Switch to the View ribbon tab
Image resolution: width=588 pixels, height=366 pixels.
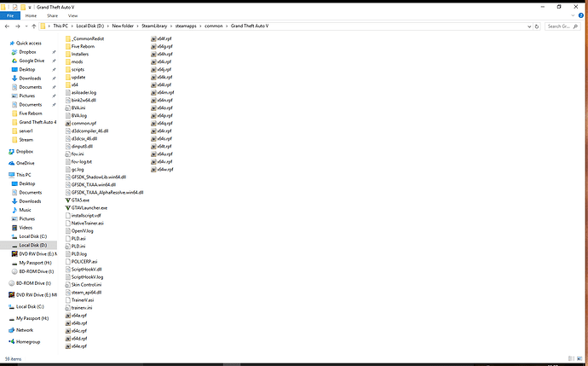[x=72, y=15]
